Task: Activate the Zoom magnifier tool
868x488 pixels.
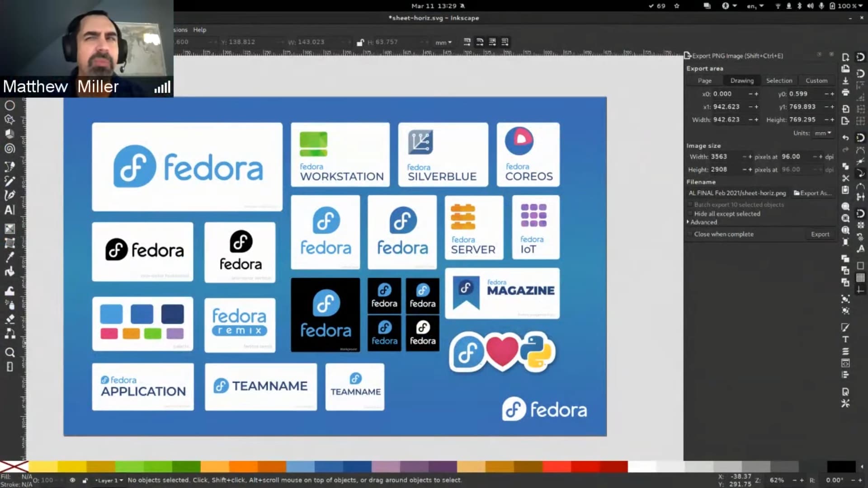Action: [x=9, y=352]
